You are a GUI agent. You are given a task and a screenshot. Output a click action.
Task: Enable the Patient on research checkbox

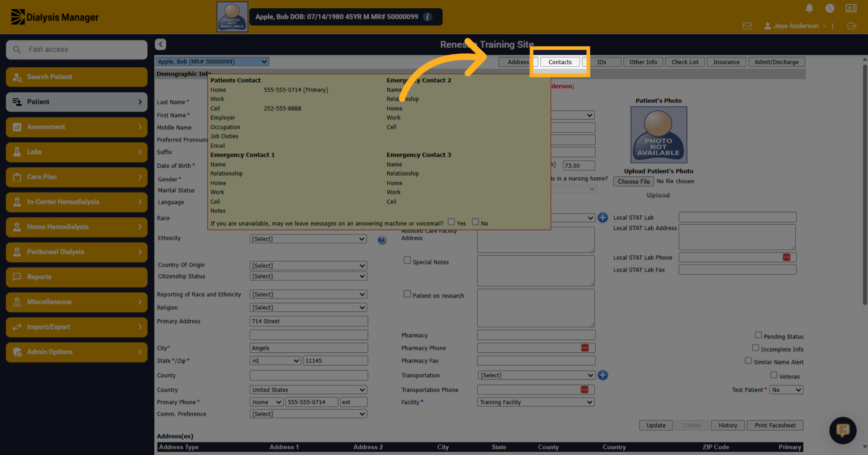click(x=407, y=294)
